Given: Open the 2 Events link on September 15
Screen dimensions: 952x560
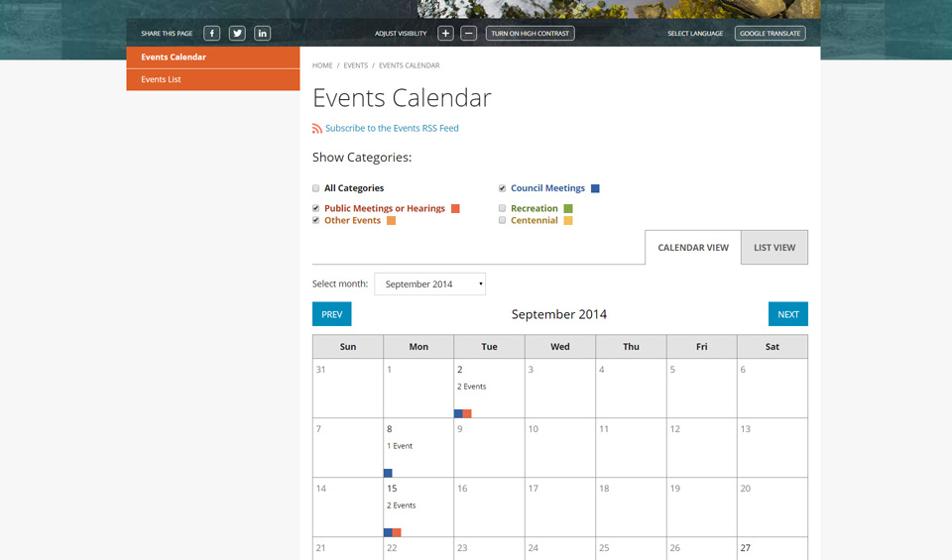Looking at the screenshot, I should pyautogui.click(x=401, y=505).
